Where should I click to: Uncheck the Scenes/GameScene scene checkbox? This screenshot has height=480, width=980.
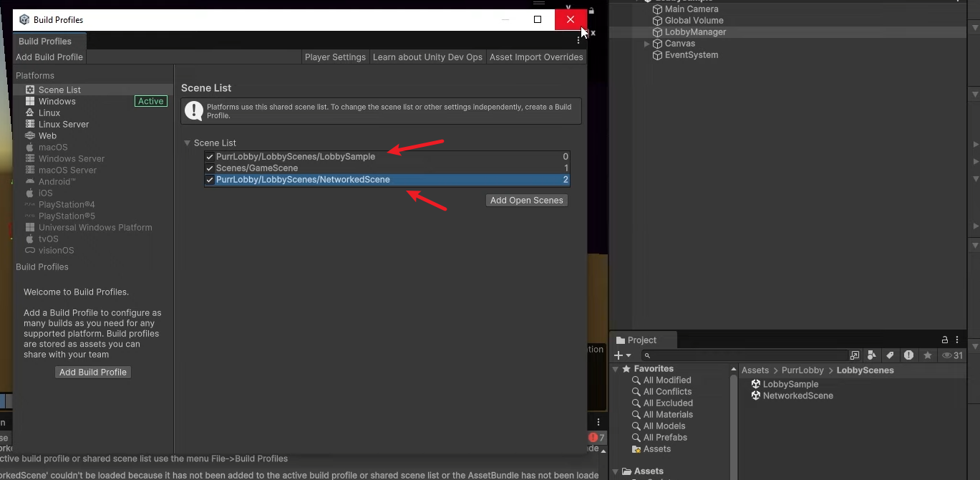click(210, 168)
